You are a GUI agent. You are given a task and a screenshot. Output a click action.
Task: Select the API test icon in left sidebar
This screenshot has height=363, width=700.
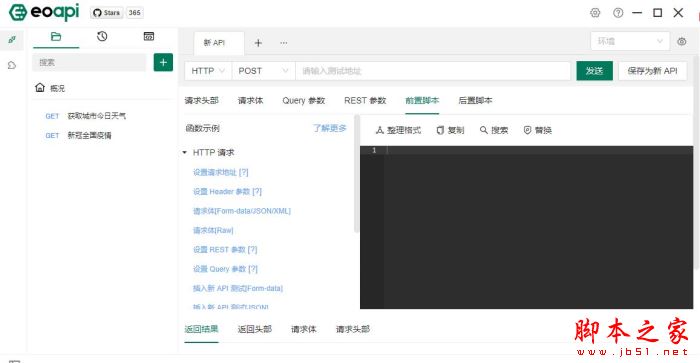(12, 40)
